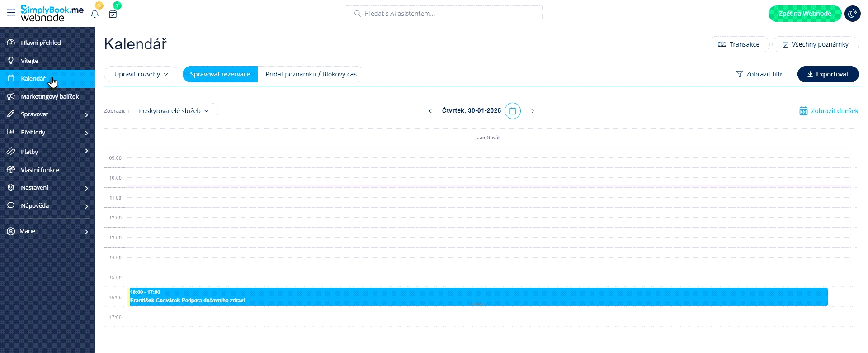Open Hlavní přehled in sidebar
The width and height of the screenshot is (868, 353).
[x=41, y=43]
